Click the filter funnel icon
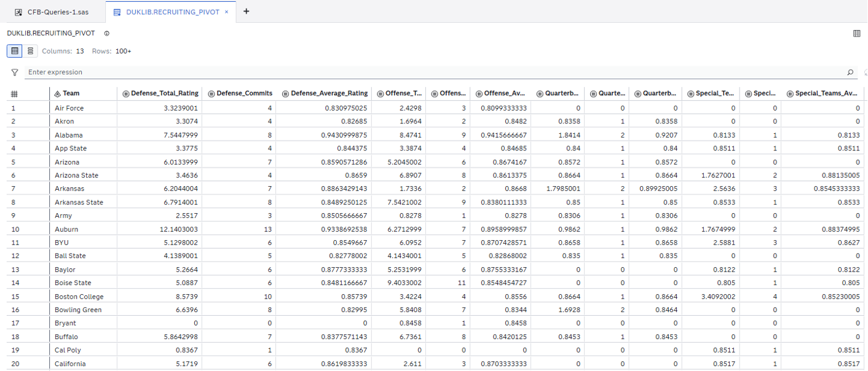Viewport: 868px width, 371px height. pos(15,72)
